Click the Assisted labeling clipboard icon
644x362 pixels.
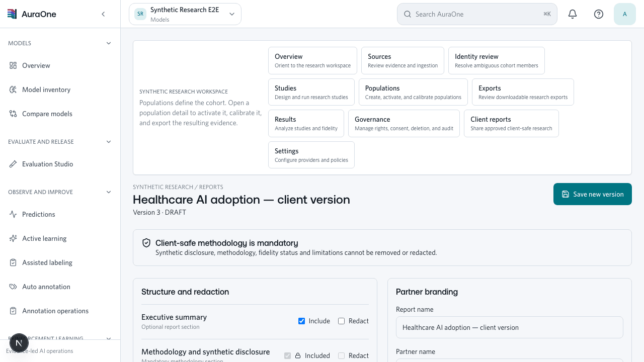tap(13, 262)
